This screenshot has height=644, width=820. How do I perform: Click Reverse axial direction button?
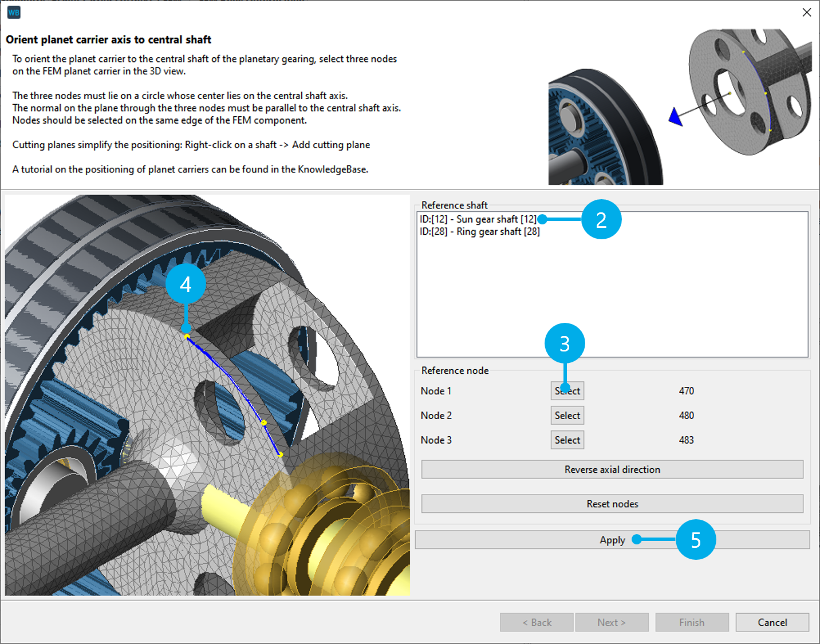tap(612, 469)
